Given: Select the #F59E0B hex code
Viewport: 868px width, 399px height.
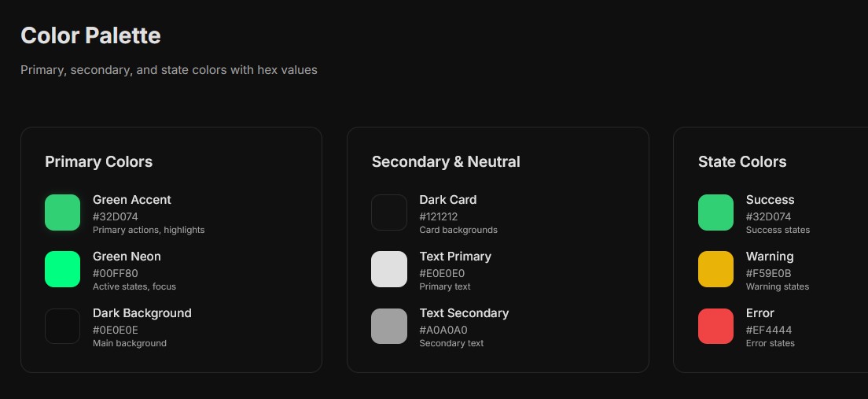Looking at the screenshot, I should tap(769, 273).
